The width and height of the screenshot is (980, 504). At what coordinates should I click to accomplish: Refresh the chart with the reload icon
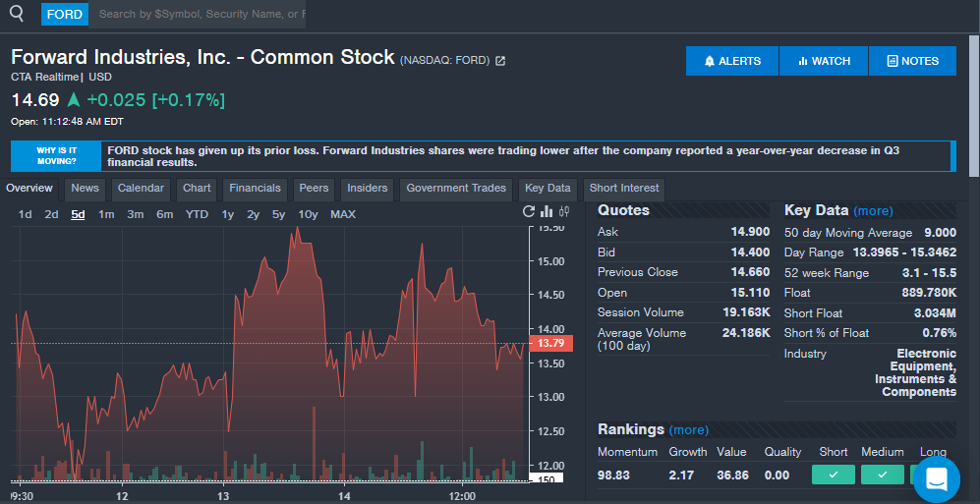tap(529, 211)
